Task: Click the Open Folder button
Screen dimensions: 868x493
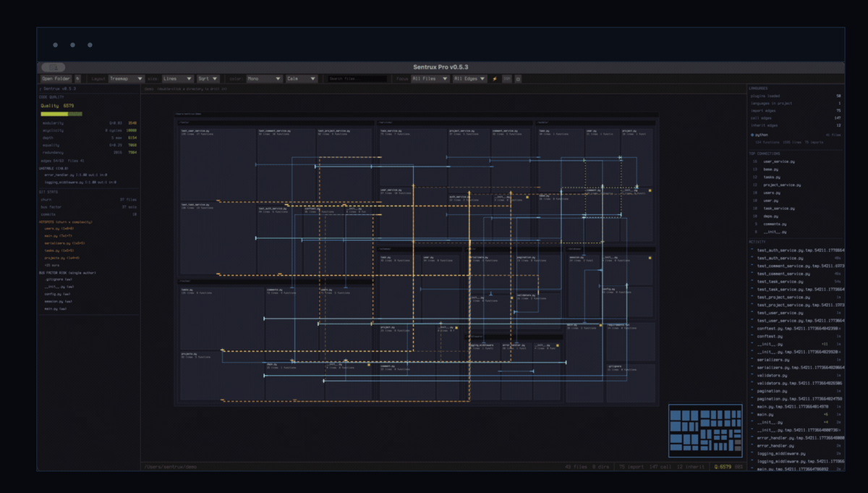Action: tap(56, 78)
